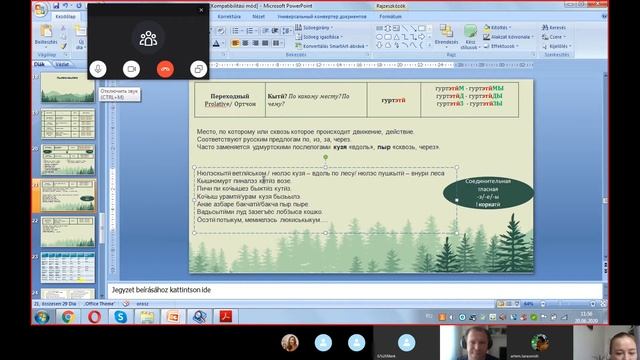Open the Formátum ribbon tab
This screenshot has height=360, width=640.
coord(391,17)
